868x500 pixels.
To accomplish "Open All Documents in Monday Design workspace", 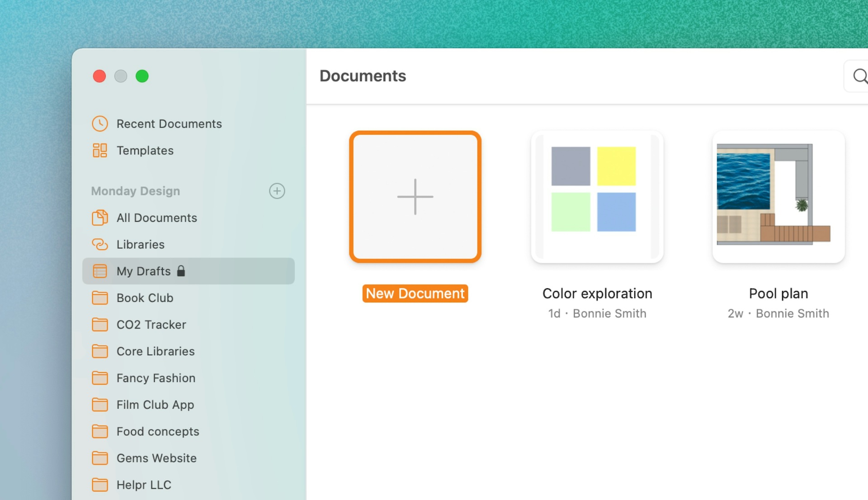I will 156,218.
